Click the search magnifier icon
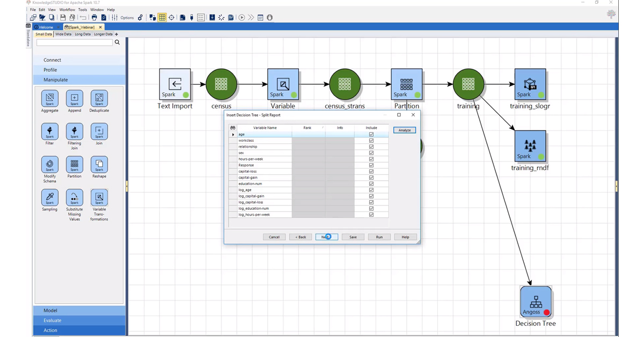644x337 pixels. pyautogui.click(x=117, y=42)
